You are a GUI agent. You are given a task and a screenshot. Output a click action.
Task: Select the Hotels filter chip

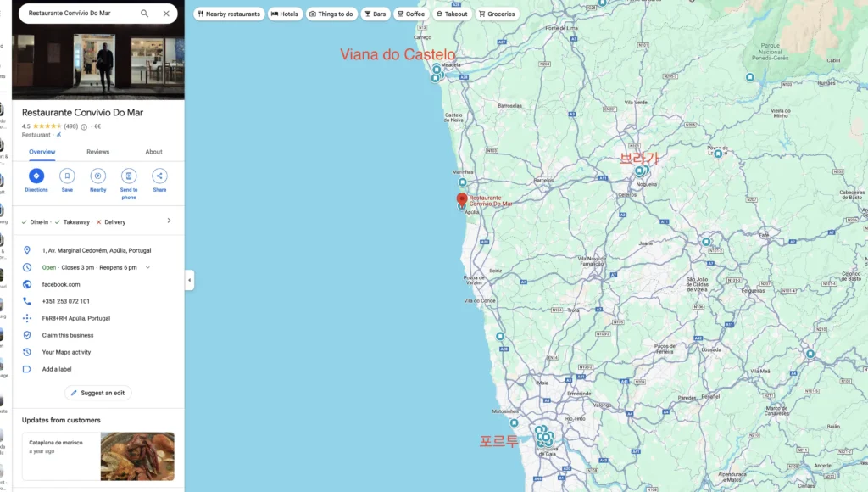point(285,14)
